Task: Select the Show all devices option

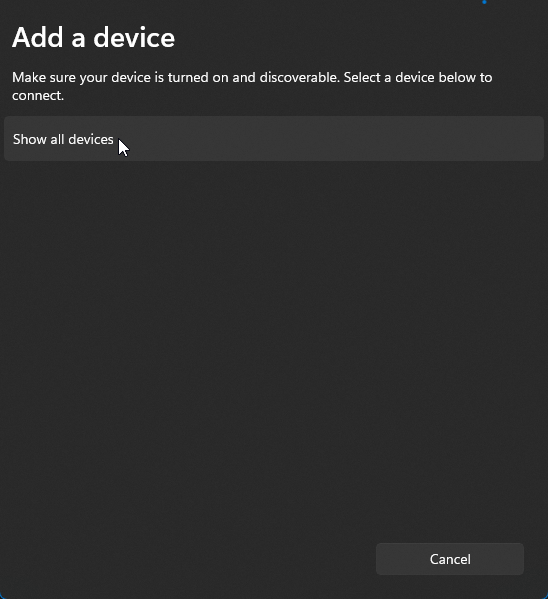Action: tap(274, 139)
